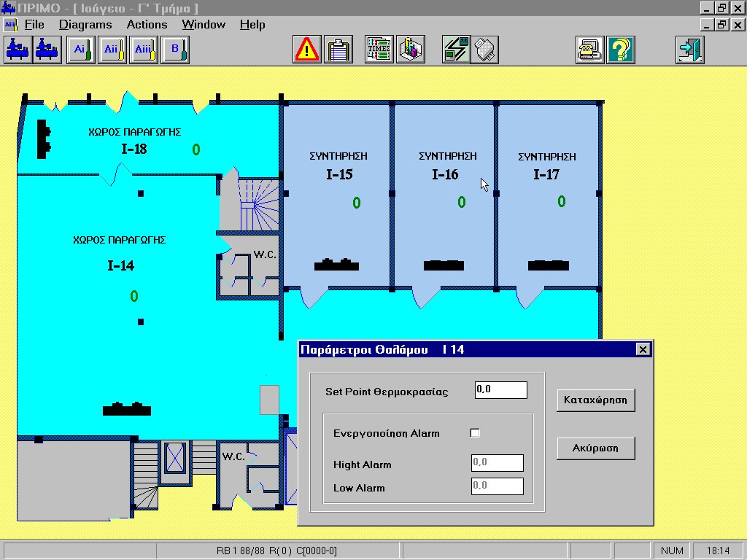The width and height of the screenshot is (747, 560).
Task: Click the Aiii thermometer toolbar icon
Action: (x=144, y=50)
